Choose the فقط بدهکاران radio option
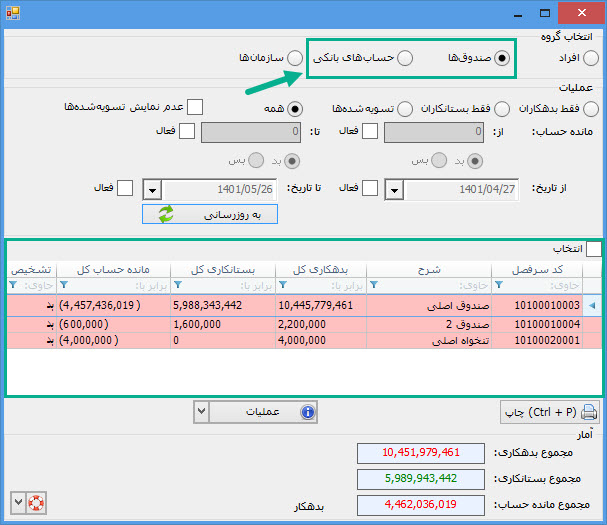 tap(591, 108)
